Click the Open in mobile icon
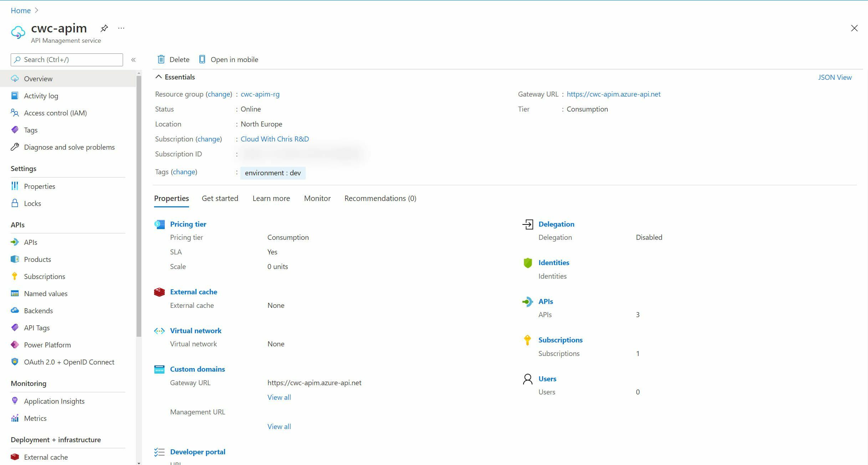Screen dimensions: 868x465 (x=202, y=59)
